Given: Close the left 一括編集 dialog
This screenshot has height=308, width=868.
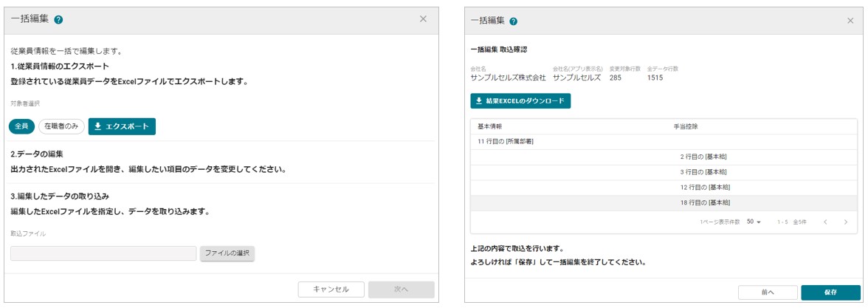Looking at the screenshot, I should pos(423,19).
